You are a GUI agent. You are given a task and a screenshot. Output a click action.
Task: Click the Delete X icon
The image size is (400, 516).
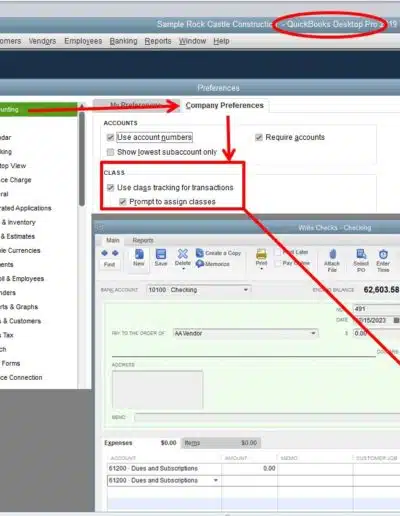[183, 254]
